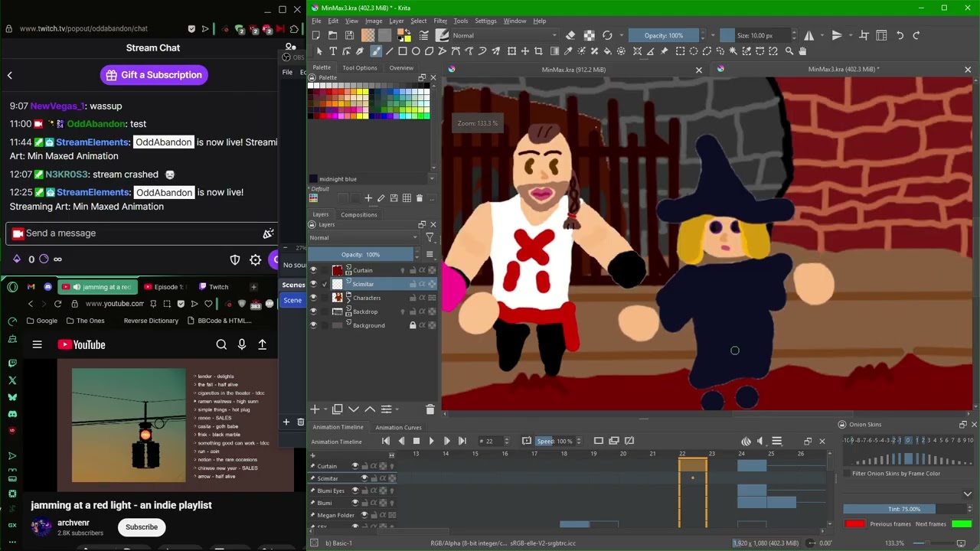This screenshot has width=980, height=551.
Task: Select the Freehand Brush tool in Krita
Action: coord(375,51)
